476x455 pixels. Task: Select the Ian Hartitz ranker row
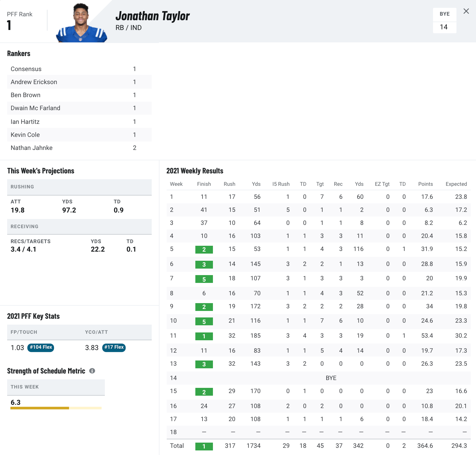coord(79,122)
